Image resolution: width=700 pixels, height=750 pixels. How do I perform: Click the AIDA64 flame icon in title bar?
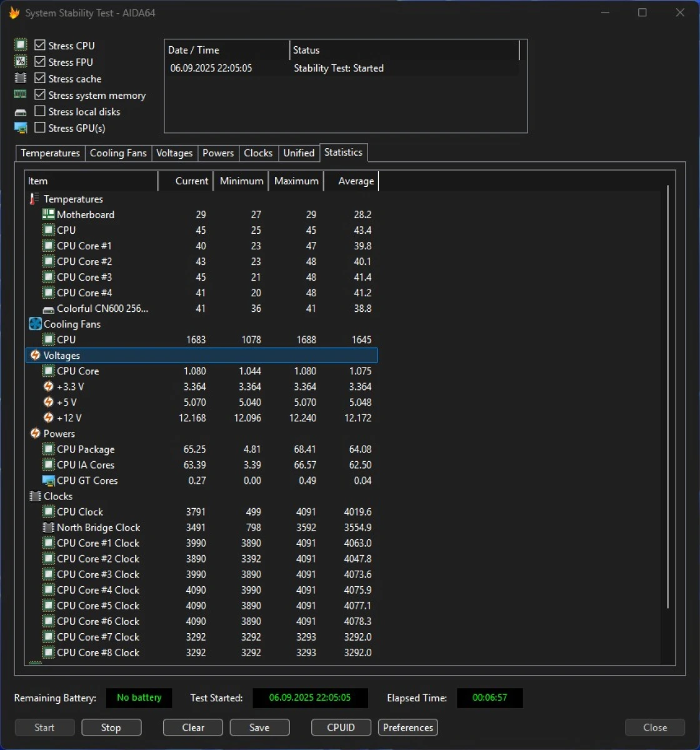coord(14,12)
